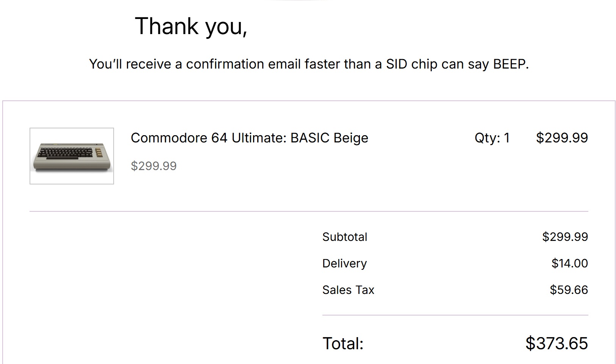
Task: Click the "Delivery" label
Action: click(x=344, y=263)
